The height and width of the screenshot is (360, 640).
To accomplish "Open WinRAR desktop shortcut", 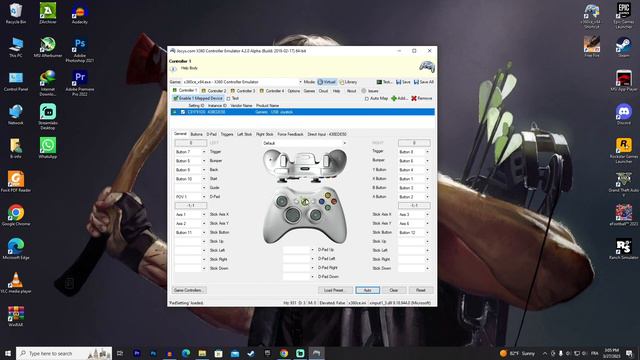I will click(x=16, y=316).
